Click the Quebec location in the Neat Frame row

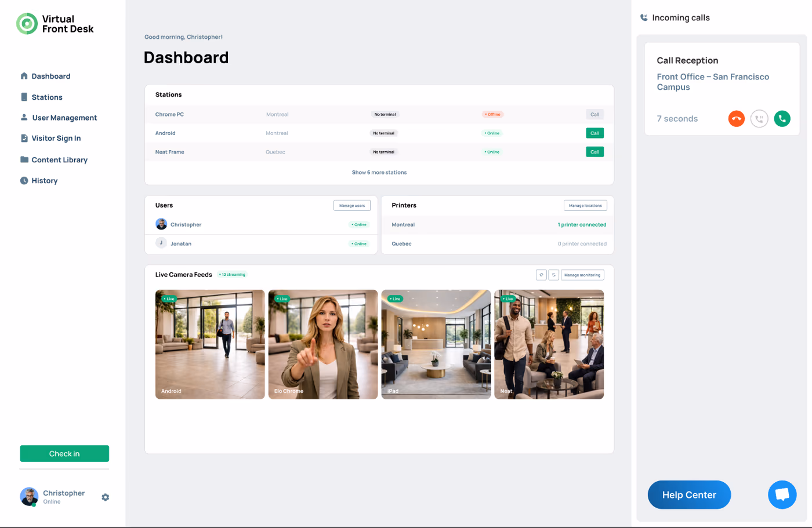[x=275, y=152]
